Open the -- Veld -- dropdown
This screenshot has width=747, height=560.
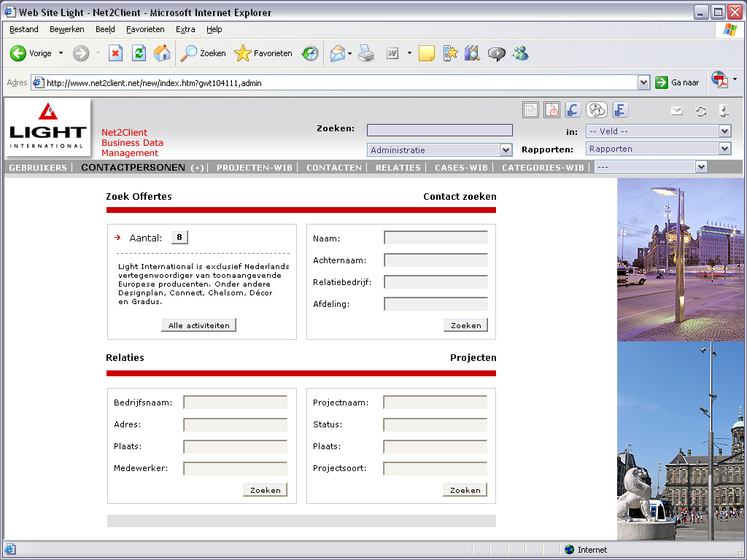pyautogui.click(x=659, y=131)
